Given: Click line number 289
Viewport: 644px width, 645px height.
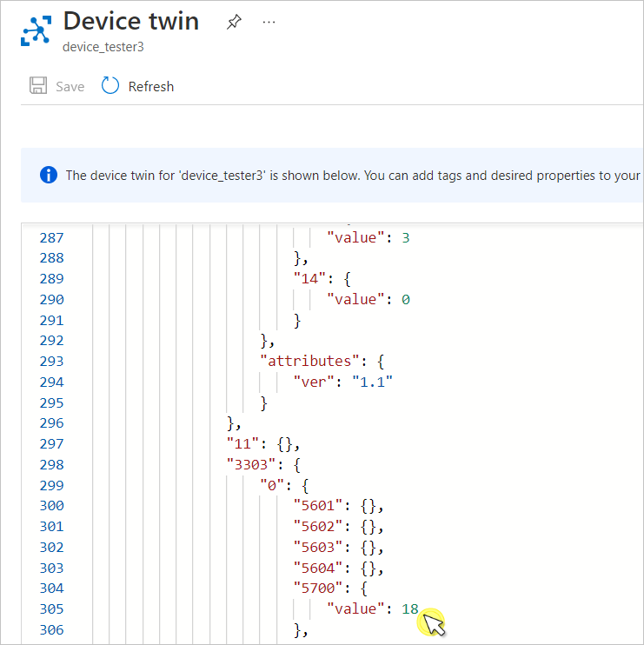Looking at the screenshot, I should click(x=52, y=279).
